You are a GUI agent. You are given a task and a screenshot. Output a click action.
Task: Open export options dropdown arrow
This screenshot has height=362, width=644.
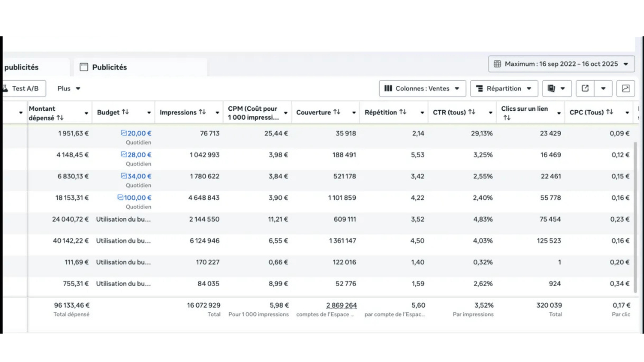pyautogui.click(x=603, y=88)
